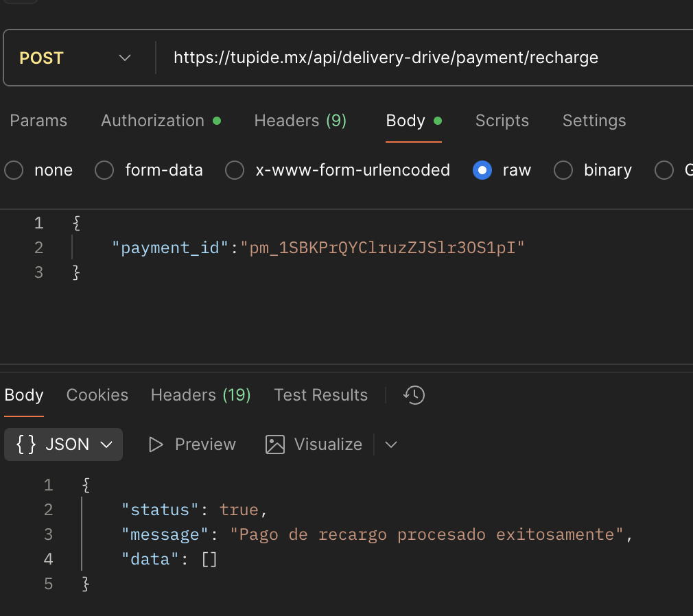The height and width of the screenshot is (616, 693).
Task: Select the raw body radio button
Action: coord(482,170)
